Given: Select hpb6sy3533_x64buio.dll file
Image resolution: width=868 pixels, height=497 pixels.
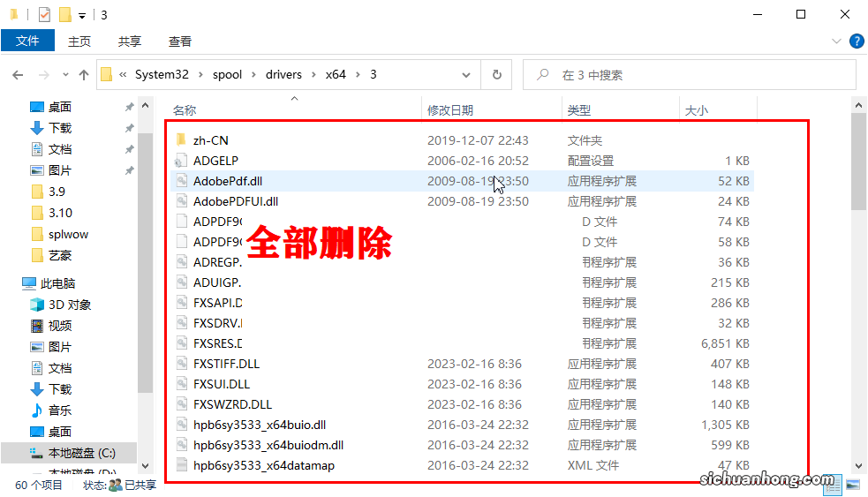Looking at the screenshot, I should tap(462, 425).
